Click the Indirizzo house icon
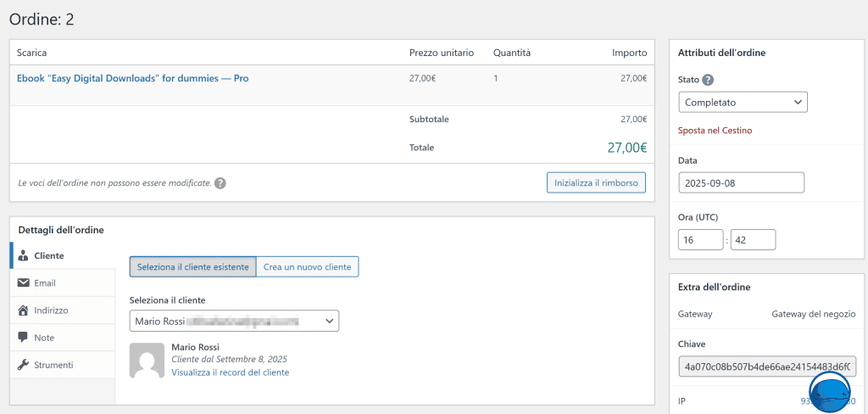This screenshot has width=868, height=414. (x=23, y=310)
